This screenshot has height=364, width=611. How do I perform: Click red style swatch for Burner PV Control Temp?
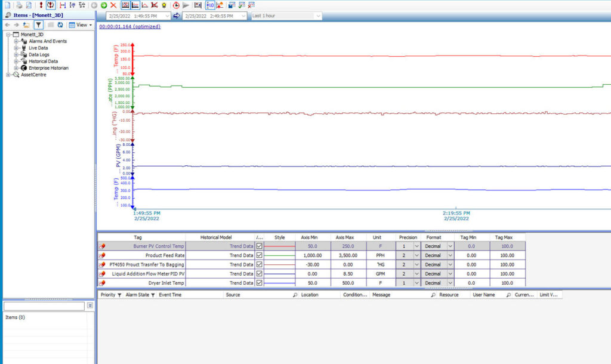(280, 246)
